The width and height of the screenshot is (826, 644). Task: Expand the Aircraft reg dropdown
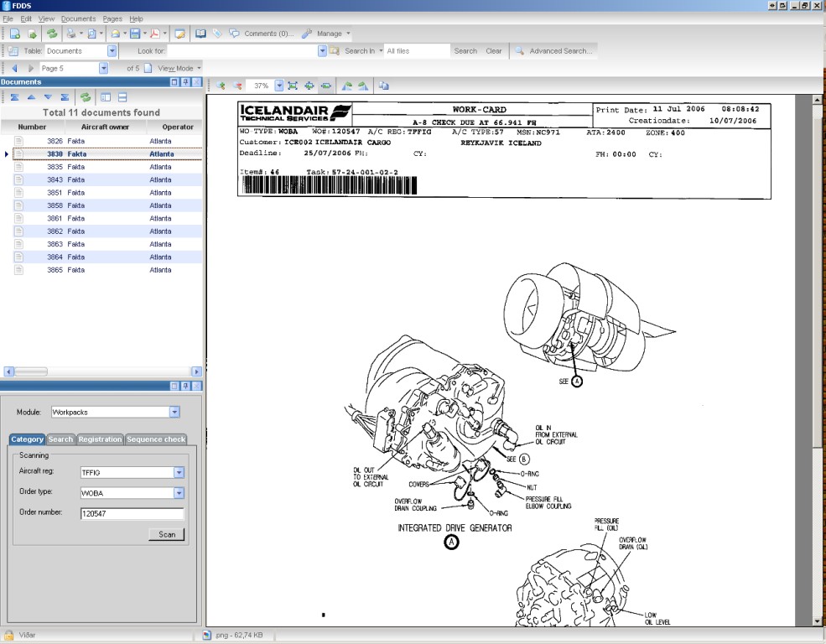(x=179, y=473)
